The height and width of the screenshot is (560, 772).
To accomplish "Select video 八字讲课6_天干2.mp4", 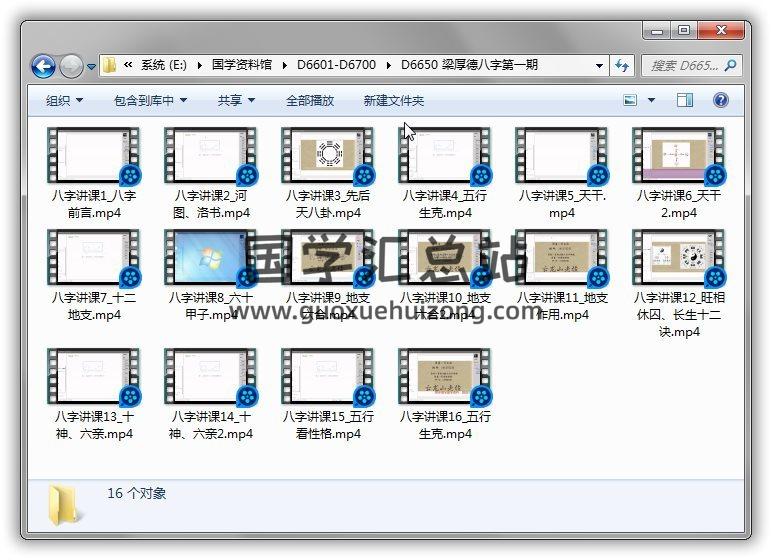I will click(x=678, y=173).
